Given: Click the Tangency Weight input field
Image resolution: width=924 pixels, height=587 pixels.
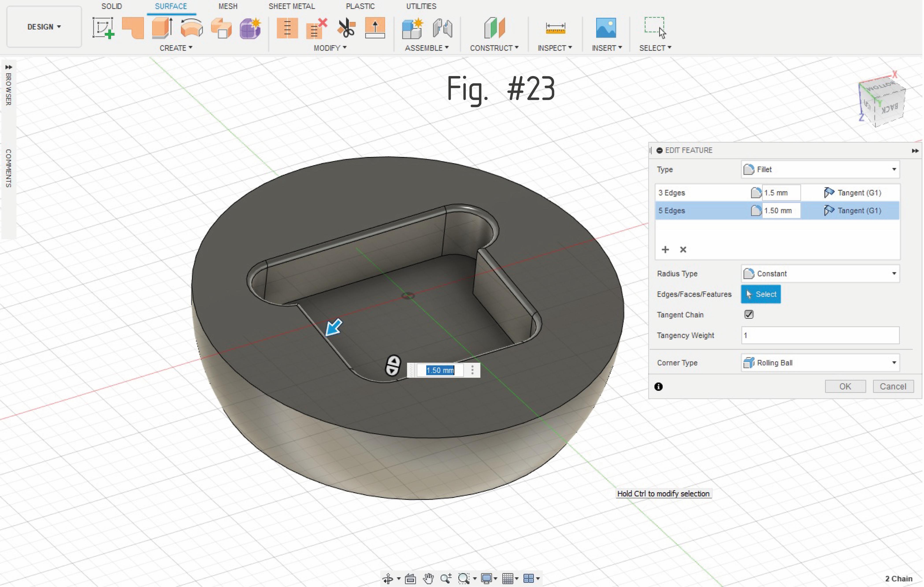Looking at the screenshot, I should point(820,335).
